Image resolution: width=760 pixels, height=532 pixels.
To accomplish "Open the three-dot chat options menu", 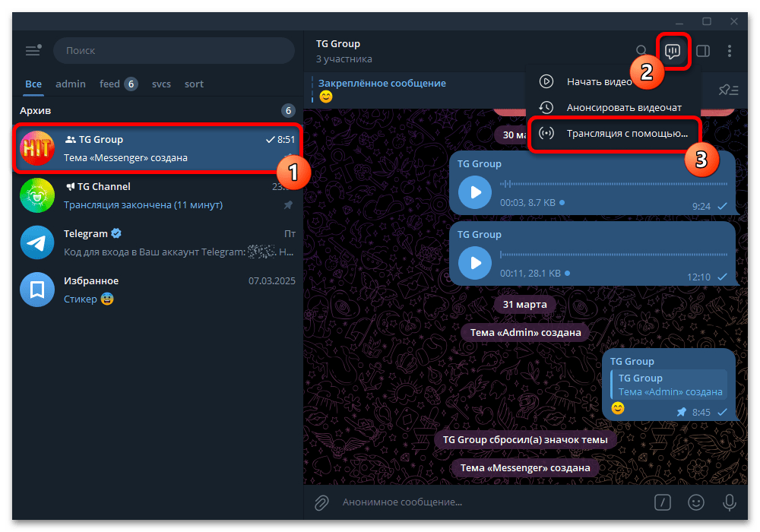I will [x=730, y=51].
